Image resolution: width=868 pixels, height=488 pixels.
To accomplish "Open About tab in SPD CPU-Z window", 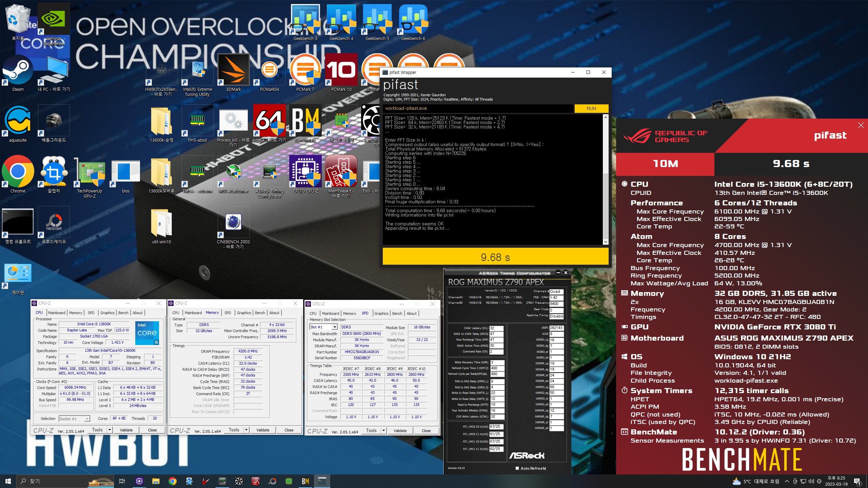I will 412,313.
